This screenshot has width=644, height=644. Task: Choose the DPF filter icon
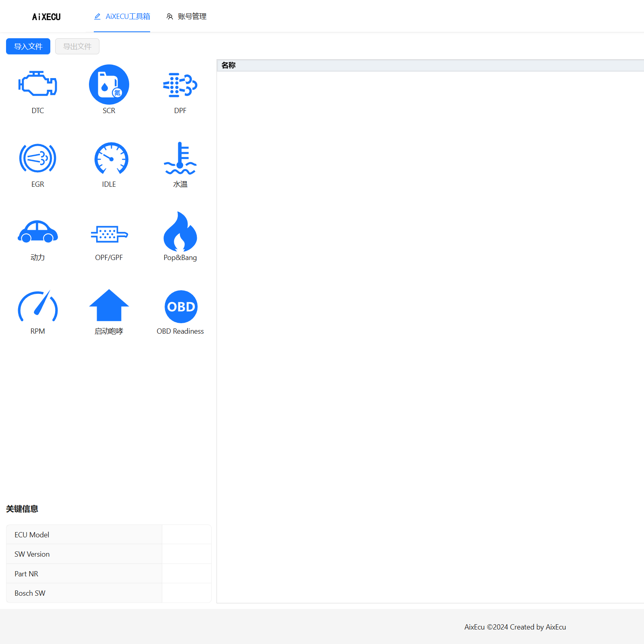click(x=180, y=85)
